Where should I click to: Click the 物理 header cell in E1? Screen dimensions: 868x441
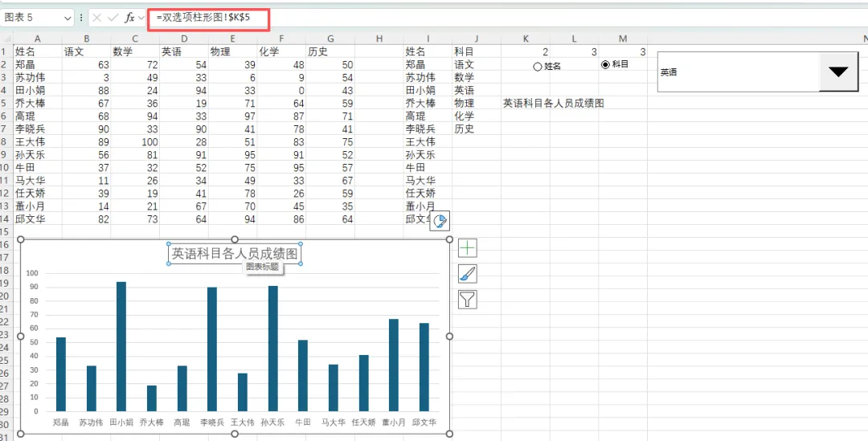point(232,51)
